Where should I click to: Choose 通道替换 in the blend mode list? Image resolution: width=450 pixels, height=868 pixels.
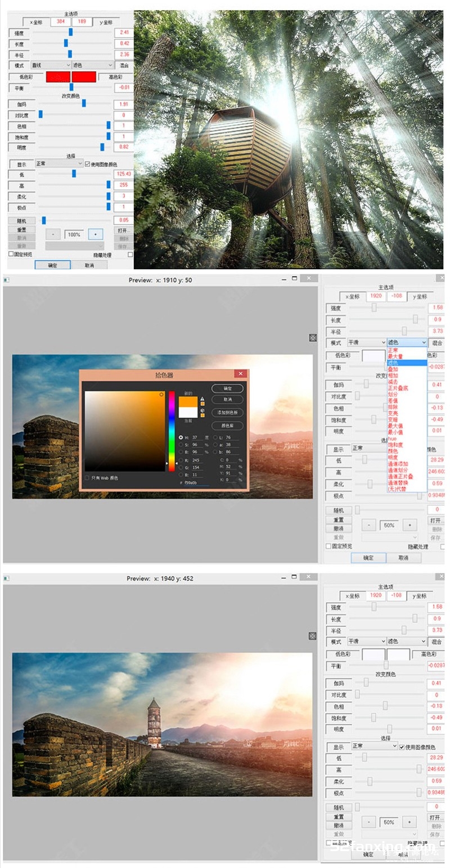pyautogui.click(x=407, y=483)
